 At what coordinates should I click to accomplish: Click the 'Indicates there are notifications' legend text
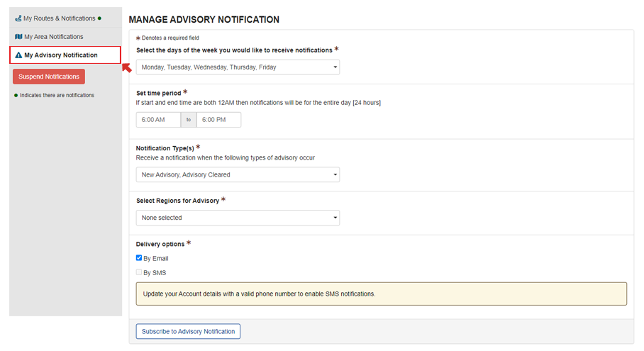tap(57, 95)
